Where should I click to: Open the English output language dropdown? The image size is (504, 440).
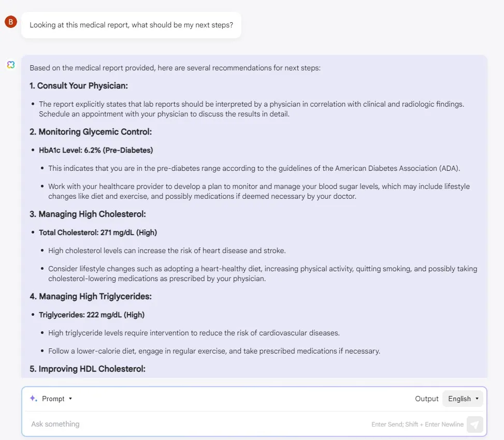pos(463,399)
